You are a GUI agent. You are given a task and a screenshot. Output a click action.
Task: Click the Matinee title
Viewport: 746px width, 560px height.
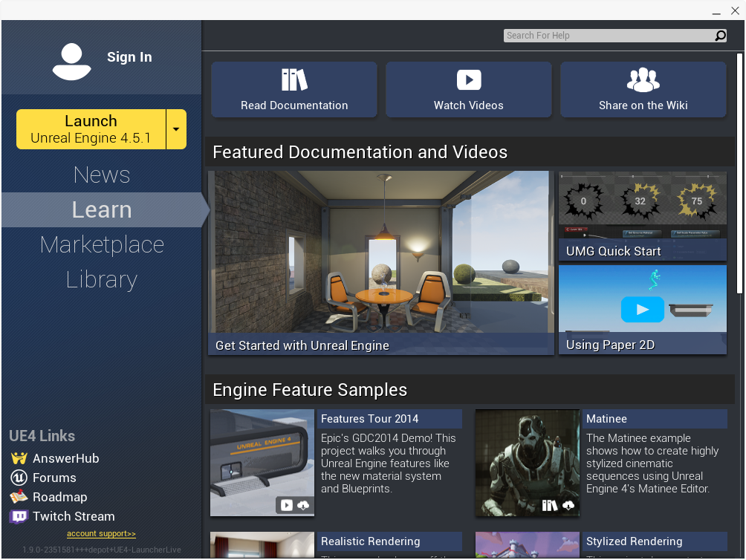tap(606, 419)
